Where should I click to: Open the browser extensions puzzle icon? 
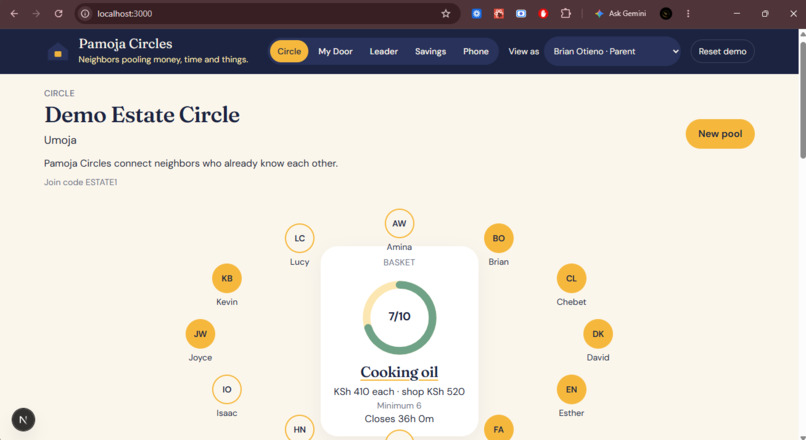[x=565, y=14]
